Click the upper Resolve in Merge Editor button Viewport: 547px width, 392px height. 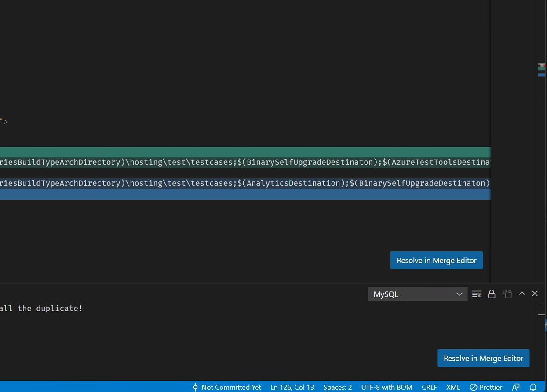(x=436, y=260)
